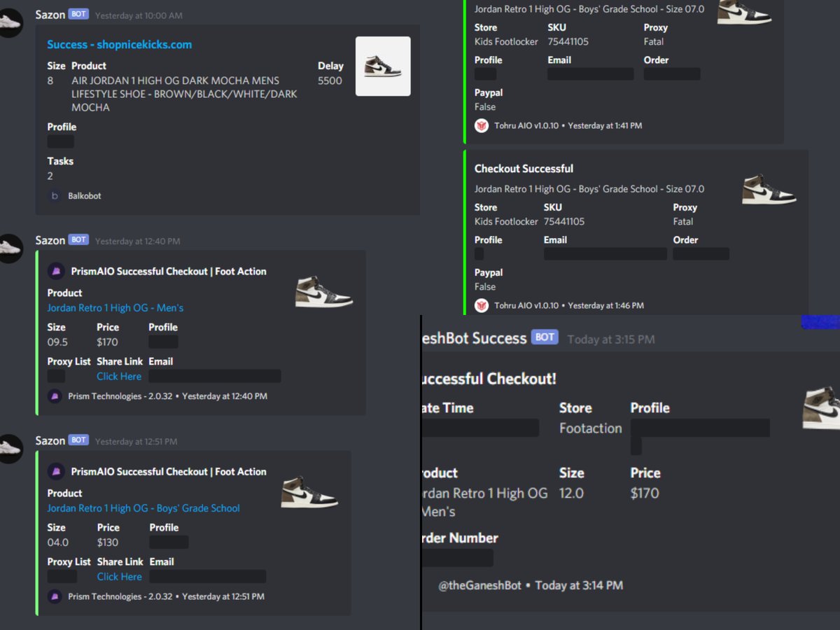Click the Today at 3:15 PM timestamp

611,339
